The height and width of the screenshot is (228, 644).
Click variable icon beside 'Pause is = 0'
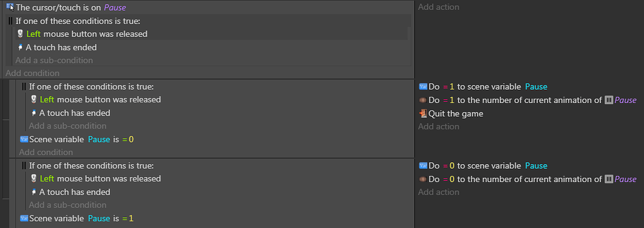24,139
